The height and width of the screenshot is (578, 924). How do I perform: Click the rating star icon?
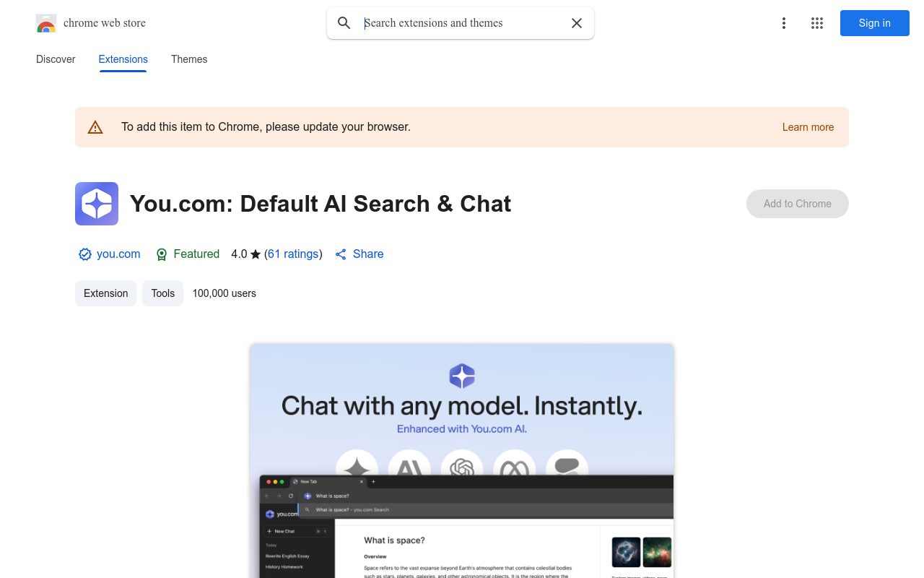[256, 254]
